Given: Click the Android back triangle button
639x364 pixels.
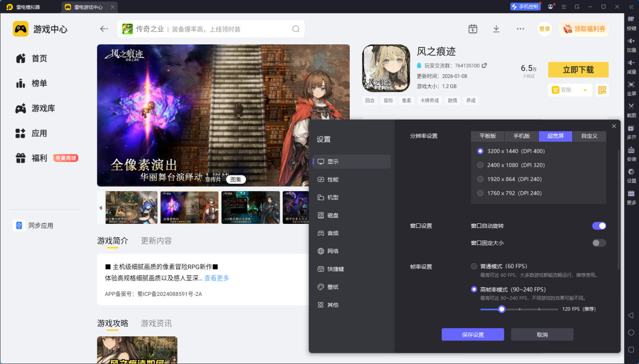Looking at the screenshot, I should click(x=631, y=315).
